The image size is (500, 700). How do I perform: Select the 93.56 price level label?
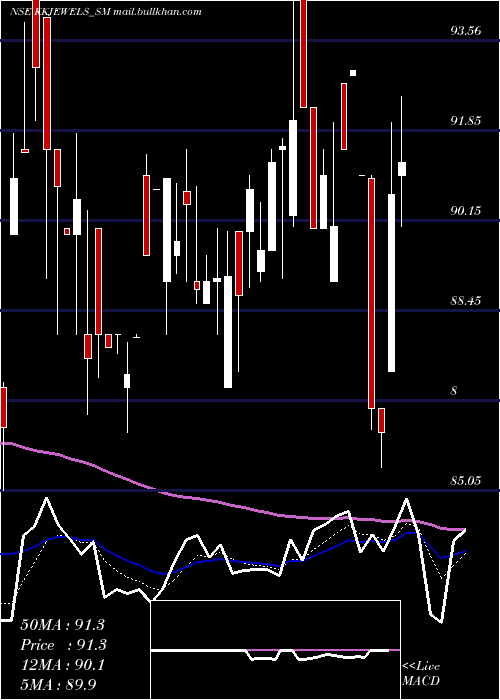click(x=466, y=31)
